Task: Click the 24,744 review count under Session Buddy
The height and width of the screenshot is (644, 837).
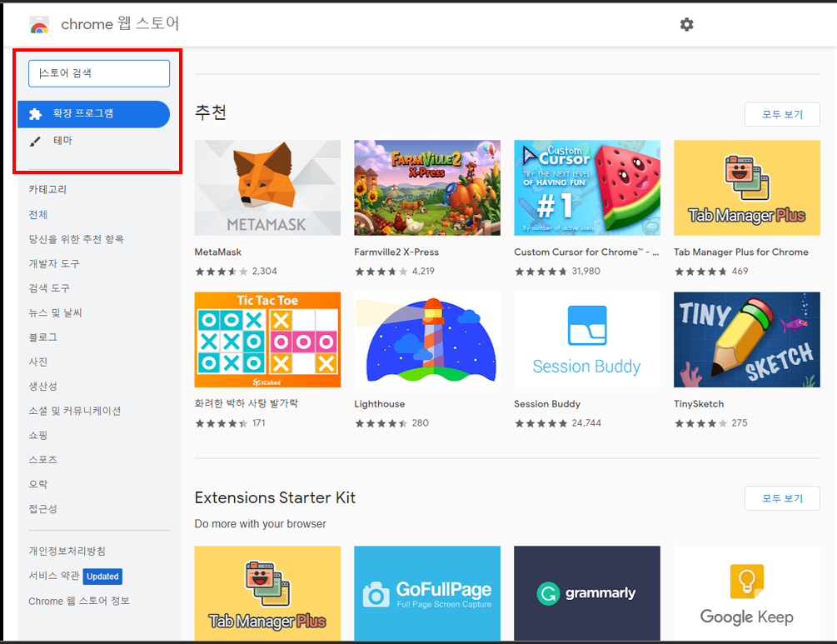Action: 586,423
